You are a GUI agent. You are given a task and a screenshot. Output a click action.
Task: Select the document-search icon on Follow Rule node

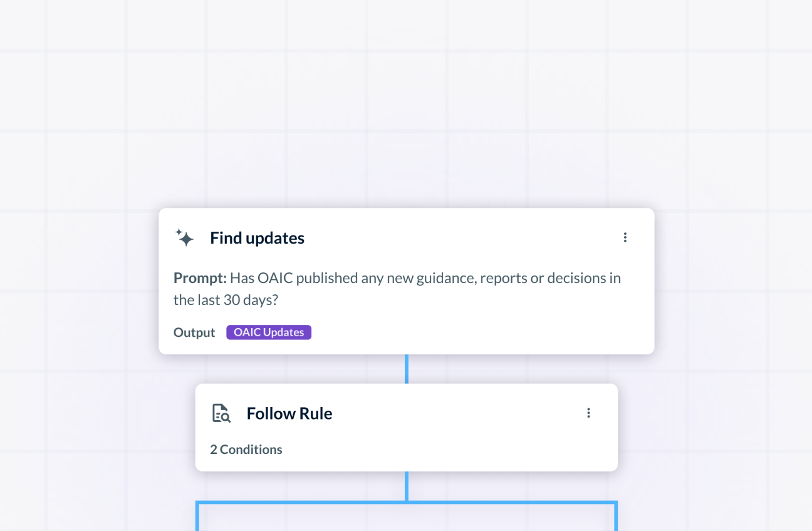(x=221, y=413)
